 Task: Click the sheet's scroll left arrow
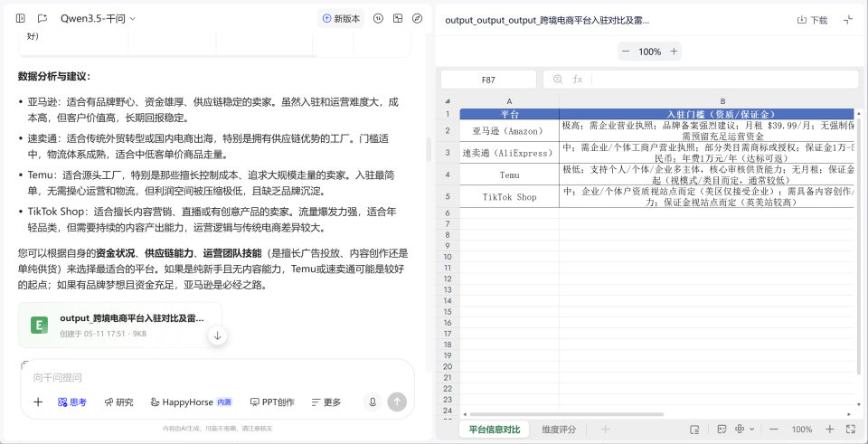(465, 414)
